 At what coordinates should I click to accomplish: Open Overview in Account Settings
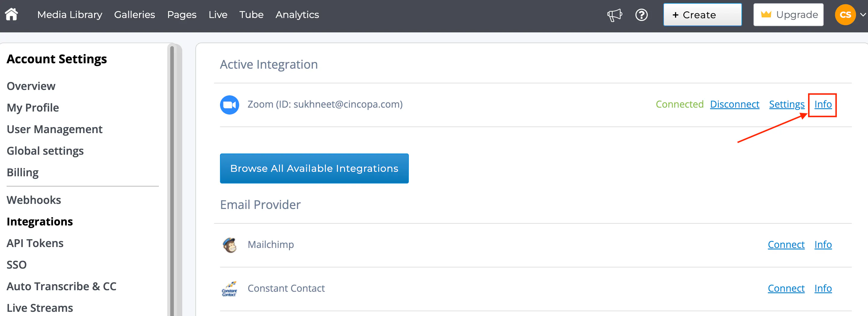[31, 86]
